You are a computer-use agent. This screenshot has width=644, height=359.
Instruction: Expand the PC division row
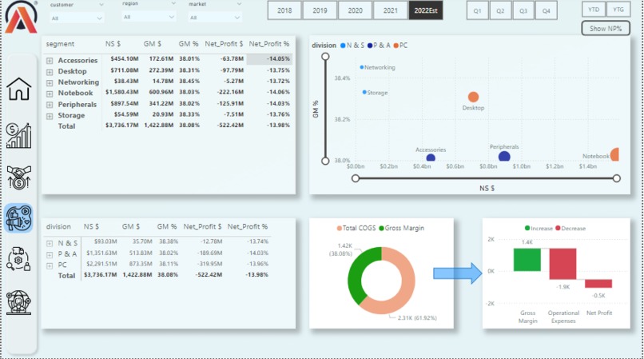(50, 265)
